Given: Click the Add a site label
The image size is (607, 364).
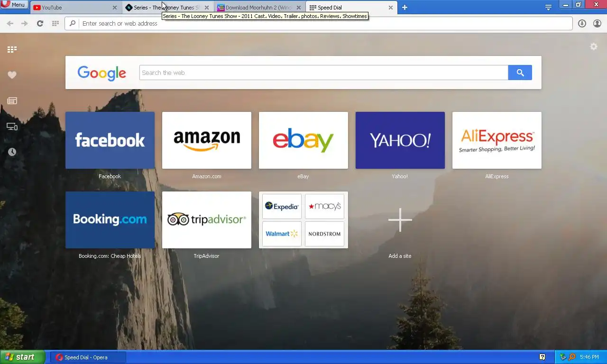Looking at the screenshot, I should [400, 256].
